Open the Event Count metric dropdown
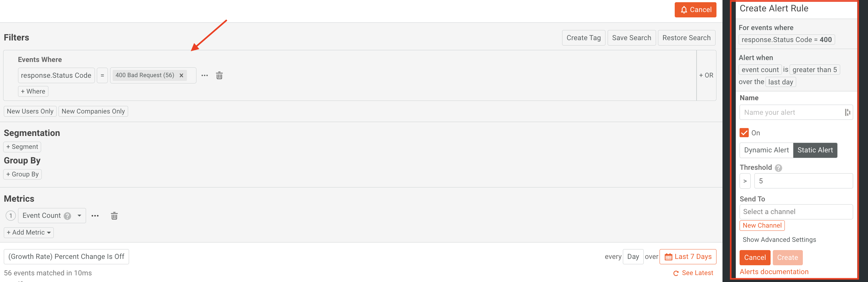This screenshot has width=868, height=282. click(79, 216)
